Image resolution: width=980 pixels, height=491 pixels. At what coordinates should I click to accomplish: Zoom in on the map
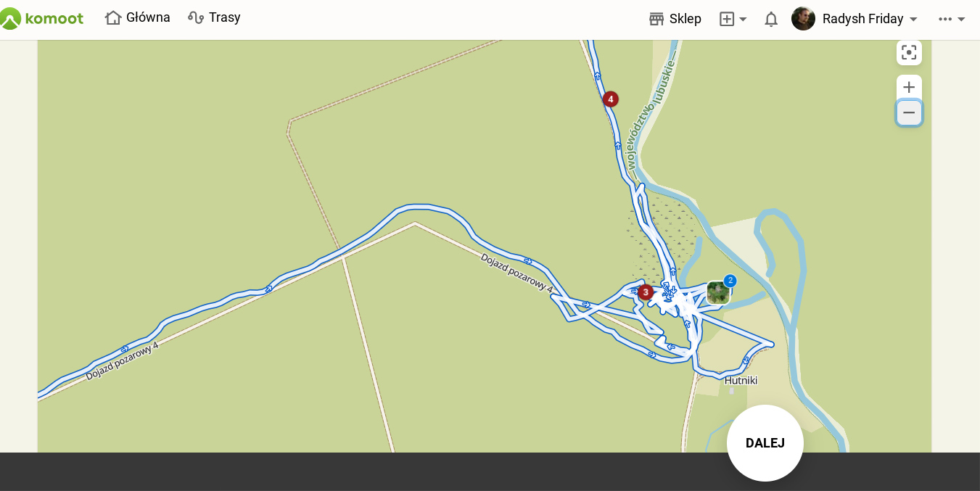909,87
